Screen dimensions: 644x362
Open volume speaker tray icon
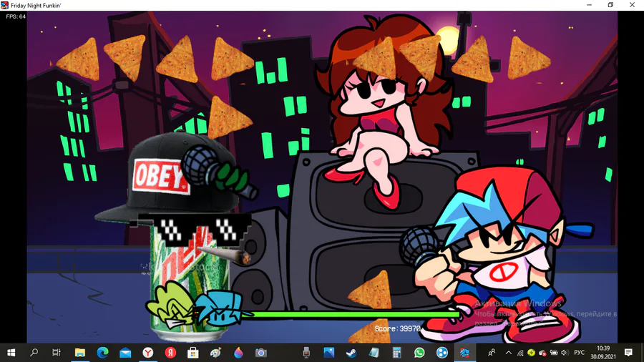click(x=565, y=353)
